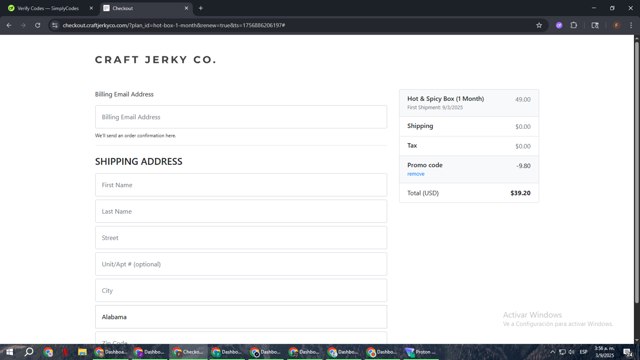Click the Unit/Apt # (optional) field
Viewport: 640px width, 360px height.
click(241, 264)
